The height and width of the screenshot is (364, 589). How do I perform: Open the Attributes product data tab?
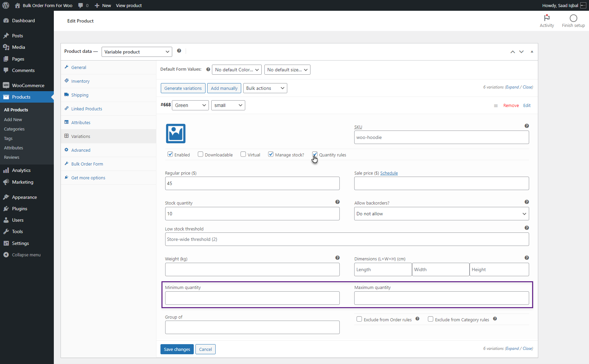click(x=108, y=122)
